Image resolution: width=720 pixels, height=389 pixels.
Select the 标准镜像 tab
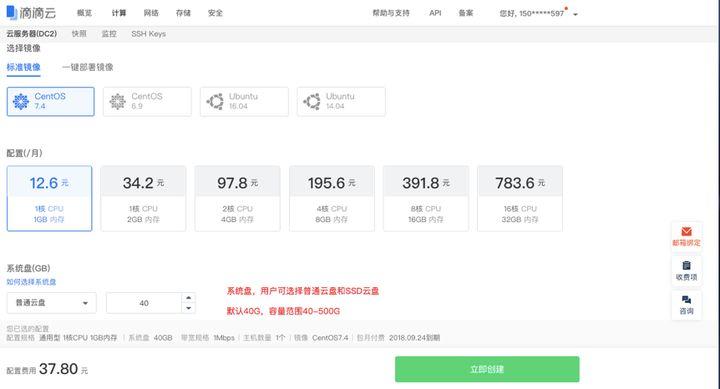point(23,67)
